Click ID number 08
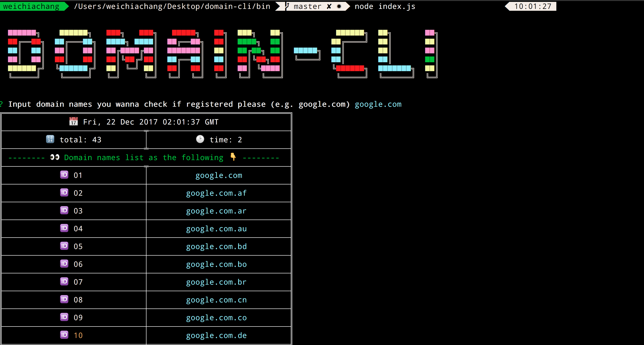Screen dimensions: 644x345 (x=78, y=300)
